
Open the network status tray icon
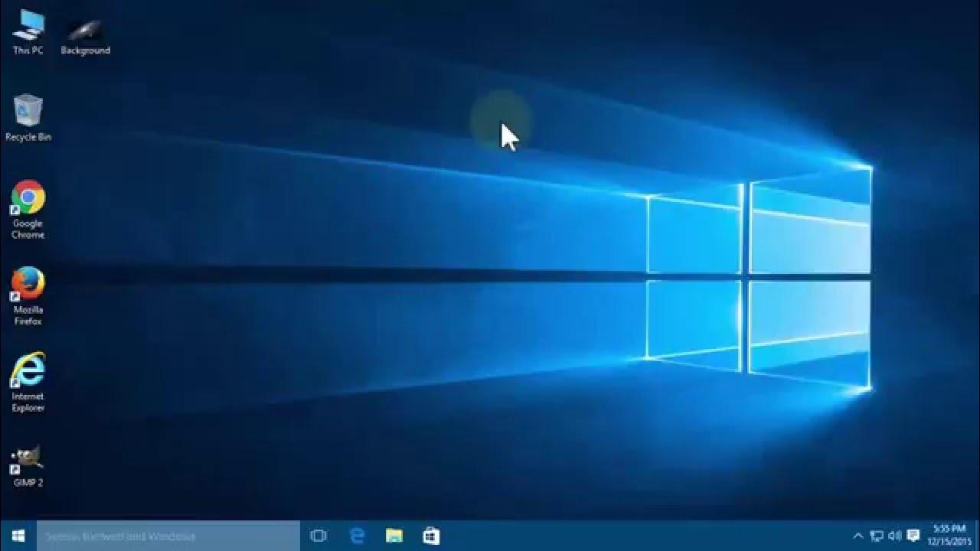[877, 536]
